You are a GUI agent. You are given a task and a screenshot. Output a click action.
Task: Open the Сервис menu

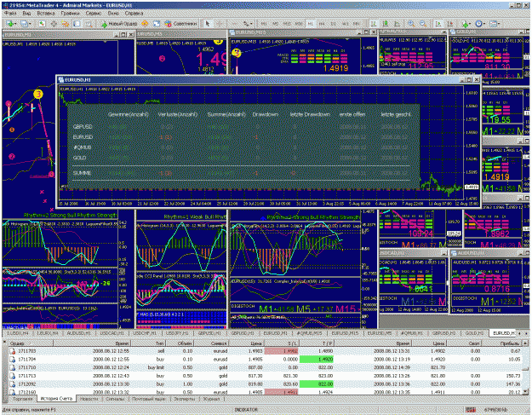click(x=94, y=13)
